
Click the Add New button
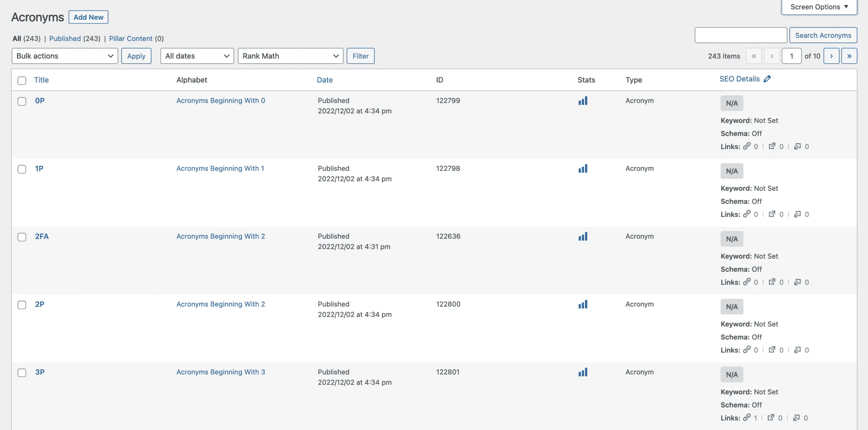[x=88, y=17]
